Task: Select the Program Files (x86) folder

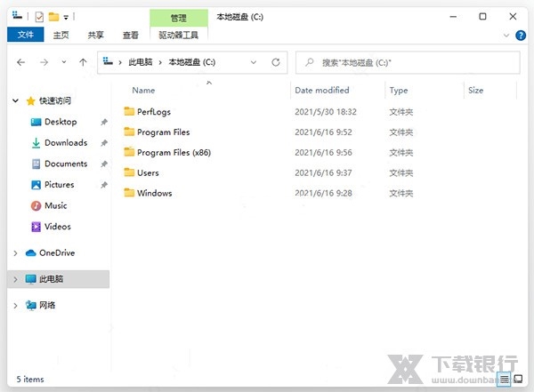Action: (174, 153)
